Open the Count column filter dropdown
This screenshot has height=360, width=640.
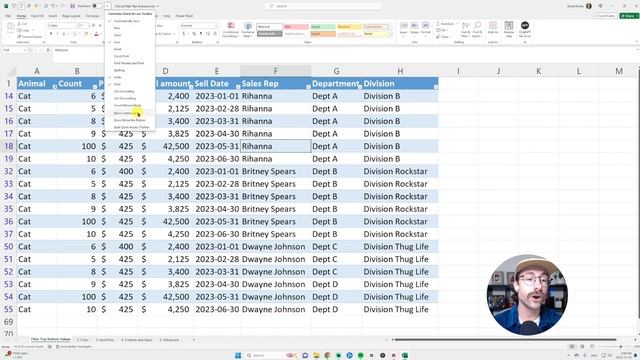click(x=95, y=87)
